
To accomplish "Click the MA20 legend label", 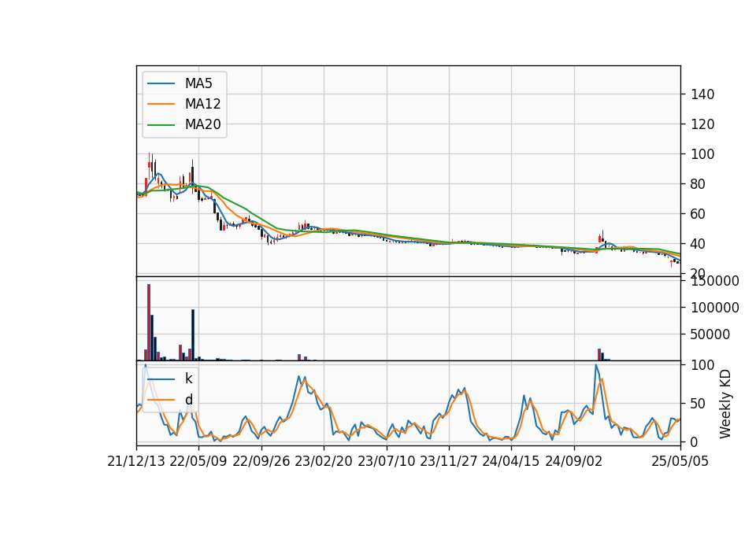I will (202, 124).
